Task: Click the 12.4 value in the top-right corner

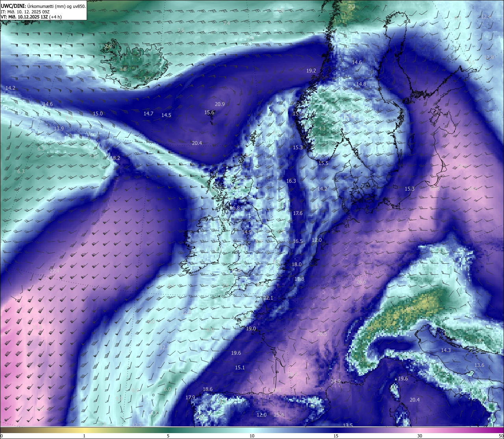Action: pyautogui.click(x=486, y=17)
